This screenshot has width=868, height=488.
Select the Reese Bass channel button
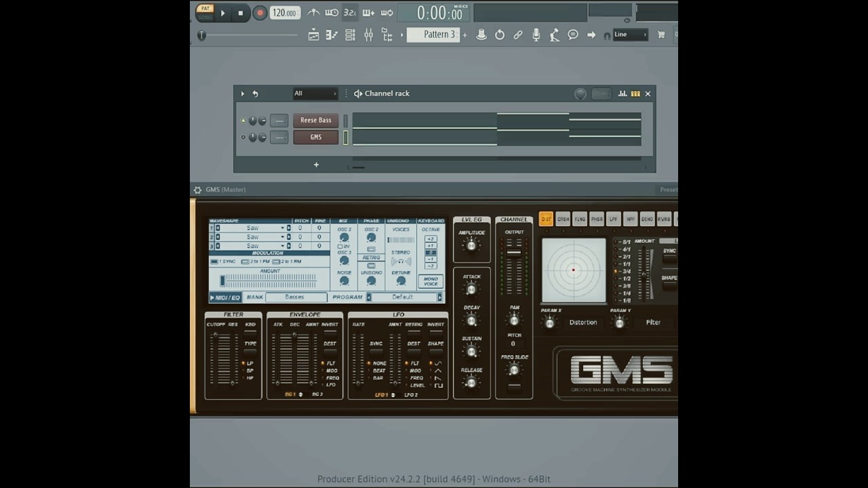(316, 120)
